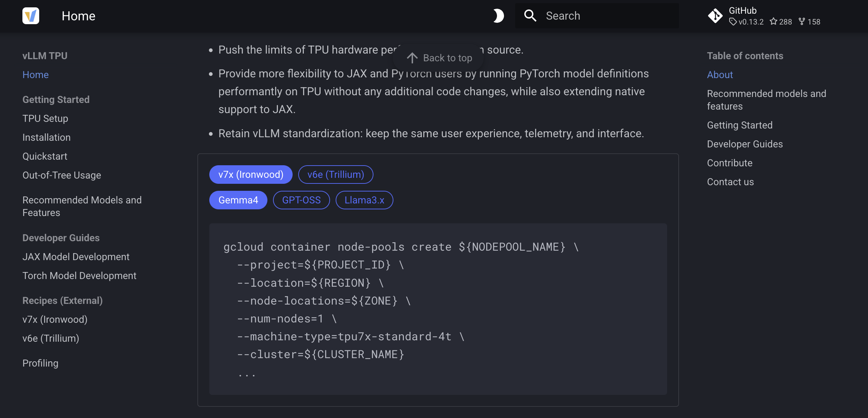Click the GitHub forks count icon

pyautogui.click(x=802, y=22)
